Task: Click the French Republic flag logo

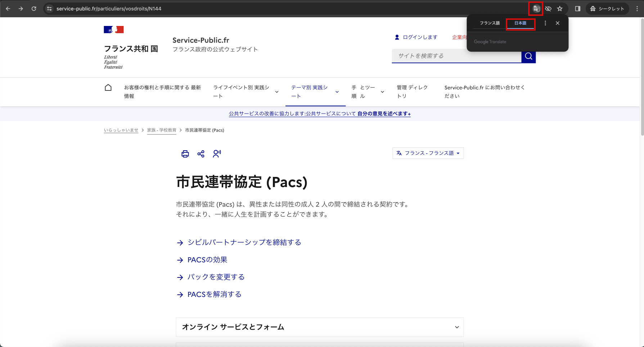Action: tap(114, 30)
